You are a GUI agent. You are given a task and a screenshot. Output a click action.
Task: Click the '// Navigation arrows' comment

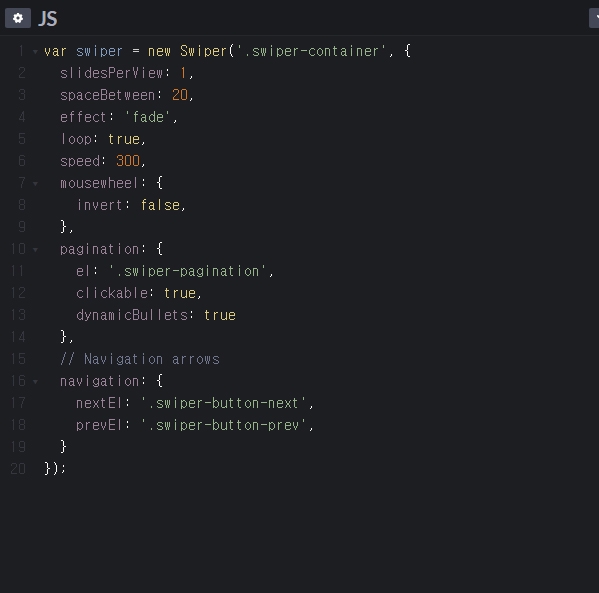pyautogui.click(x=140, y=359)
